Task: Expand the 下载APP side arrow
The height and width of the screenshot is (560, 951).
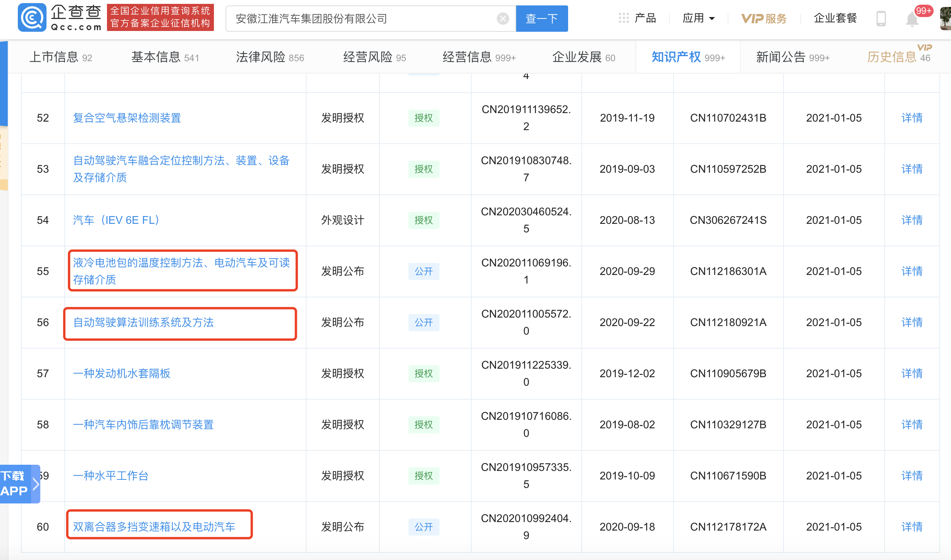Action: [x=36, y=483]
